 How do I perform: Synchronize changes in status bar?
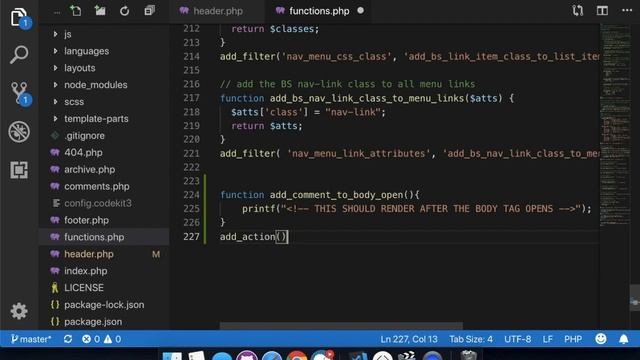pos(68,339)
